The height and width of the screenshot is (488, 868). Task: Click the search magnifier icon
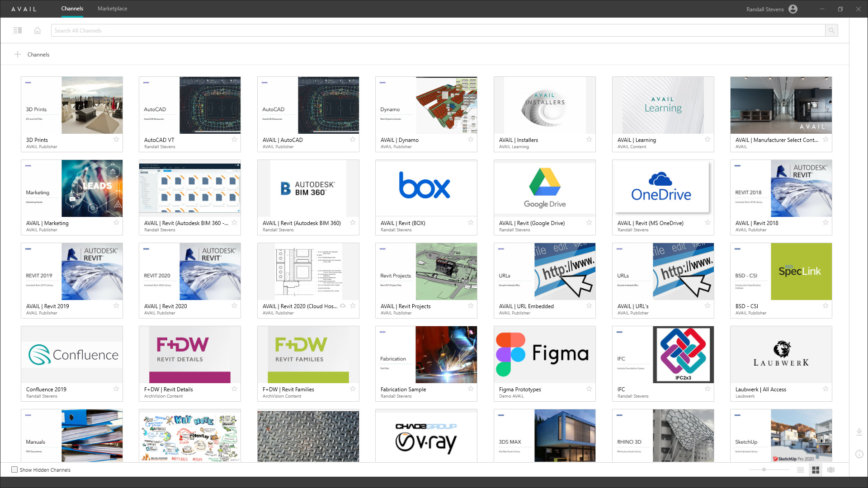(832, 30)
